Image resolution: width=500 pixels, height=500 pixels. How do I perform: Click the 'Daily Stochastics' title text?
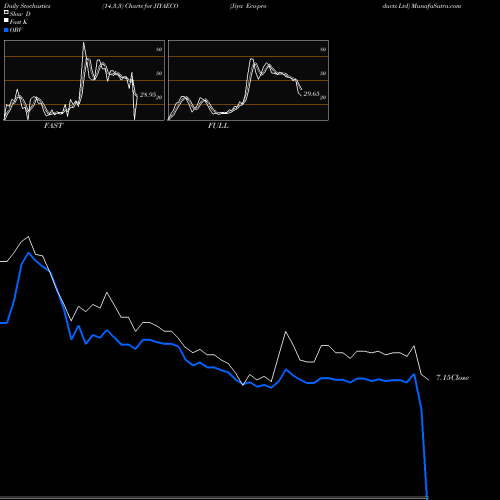pos(27,6)
